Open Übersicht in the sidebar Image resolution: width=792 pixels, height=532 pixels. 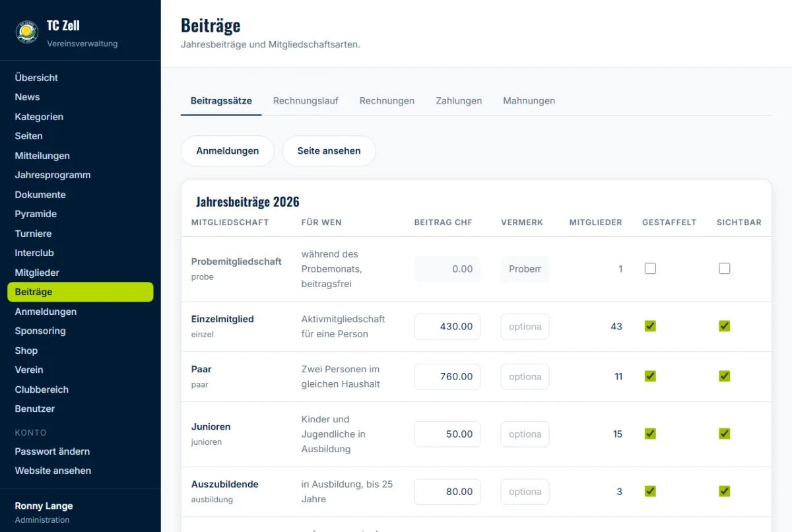[36, 78]
